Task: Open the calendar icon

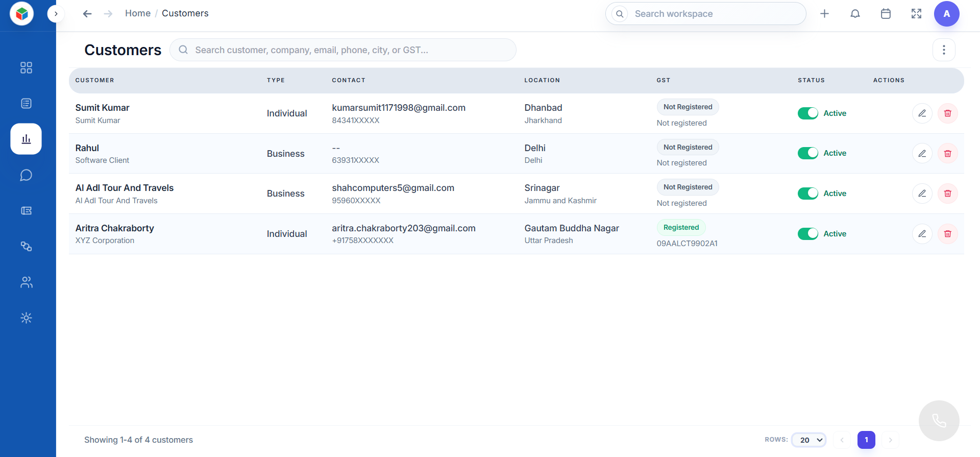Action: 886,14
